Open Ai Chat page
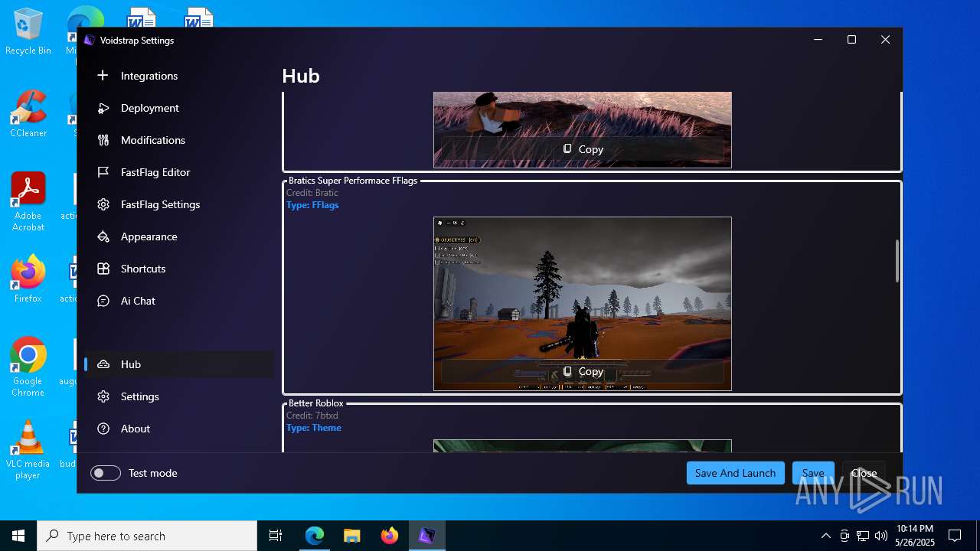Image resolution: width=980 pixels, height=551 pixels. click(179, 301)
